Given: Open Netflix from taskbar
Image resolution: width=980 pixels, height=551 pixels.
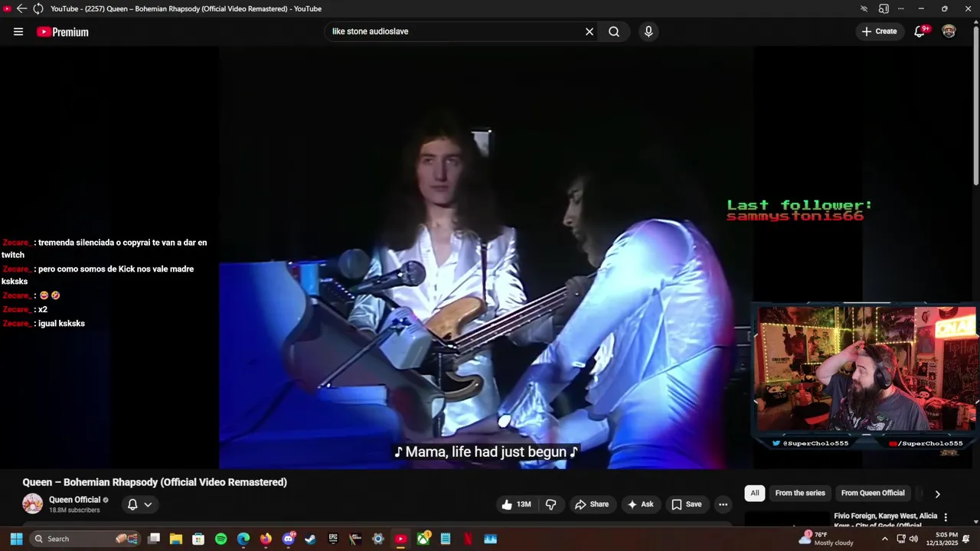Looking at the screenshot, I should (468, 539).
